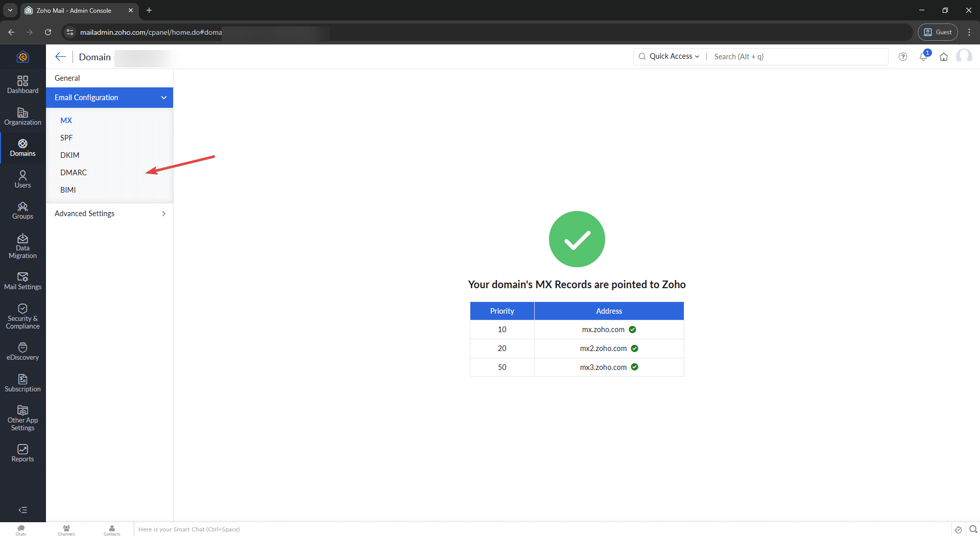
Task: Open the General domain settings
Action: (67, 78)
